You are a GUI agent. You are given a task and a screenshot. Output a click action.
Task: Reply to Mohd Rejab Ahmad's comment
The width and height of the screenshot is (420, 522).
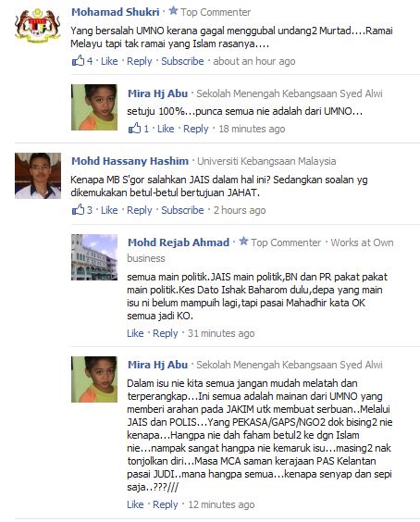pyautogui.click(x=165, y=333)
